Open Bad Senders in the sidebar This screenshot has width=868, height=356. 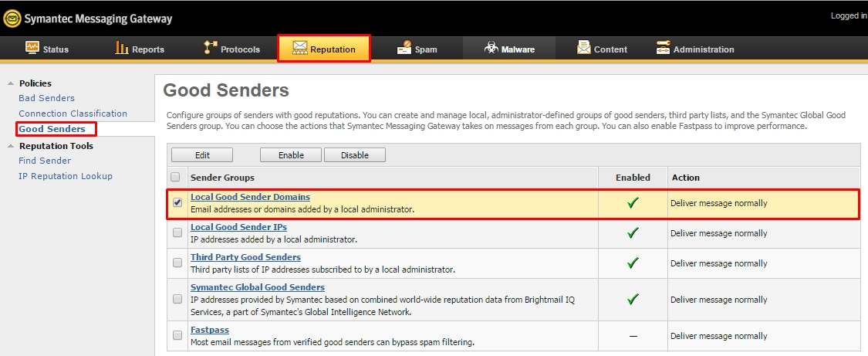[x=46, y=98]
